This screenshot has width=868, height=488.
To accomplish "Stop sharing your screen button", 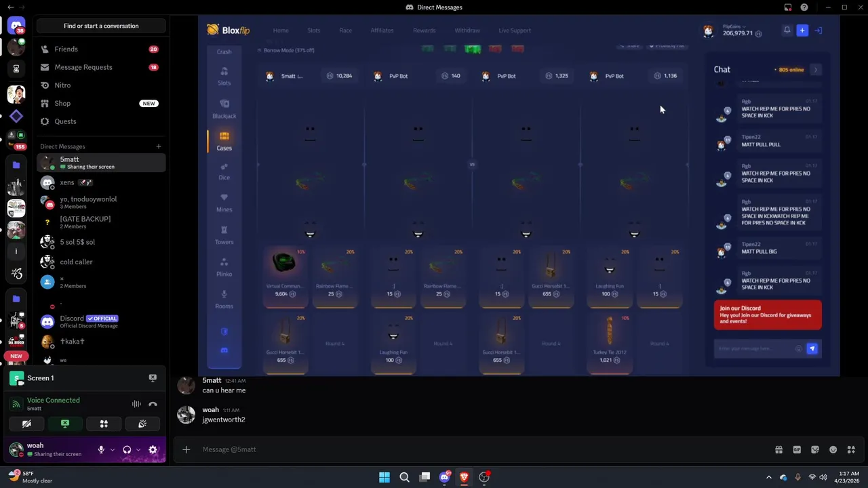I will click(x=65, y=424).
